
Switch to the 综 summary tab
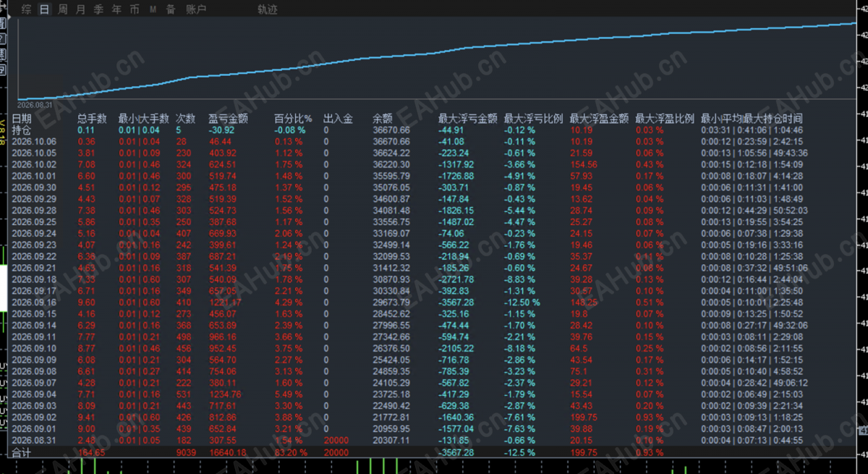tap(26, 9)
